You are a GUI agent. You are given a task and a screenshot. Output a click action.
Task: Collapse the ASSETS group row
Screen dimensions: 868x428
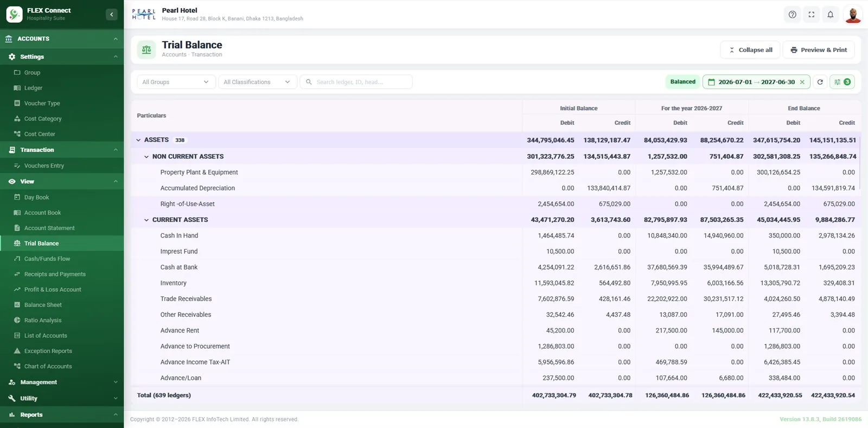coord(138,140)
